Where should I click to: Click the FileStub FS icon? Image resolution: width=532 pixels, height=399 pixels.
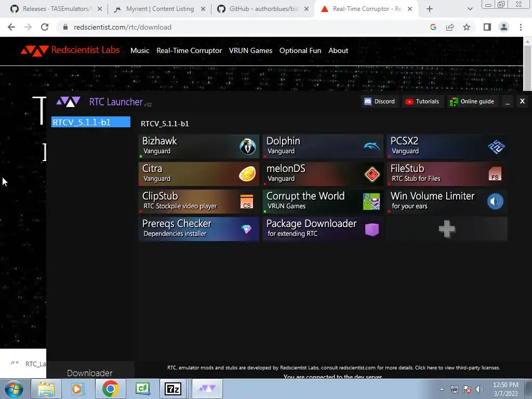495,174
